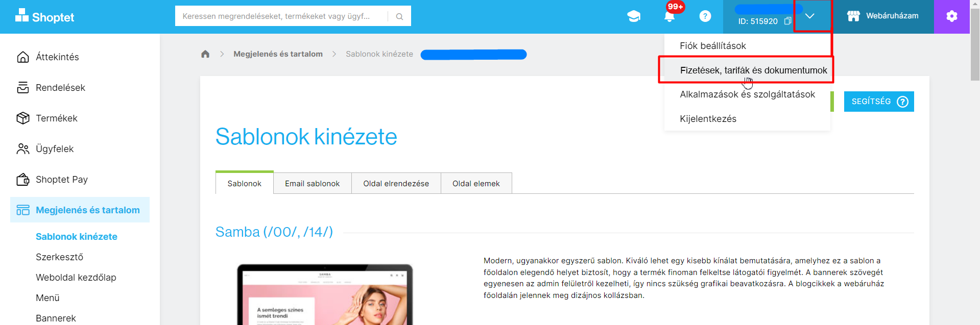Open Sablonok kinézete in sidebar
Viewport: 980px width, 325px height.
pyautogui.click(x=77, y=237)
